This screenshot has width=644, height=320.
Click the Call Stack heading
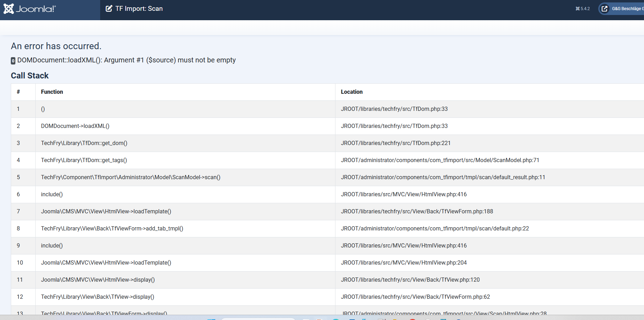coord(30,76)
